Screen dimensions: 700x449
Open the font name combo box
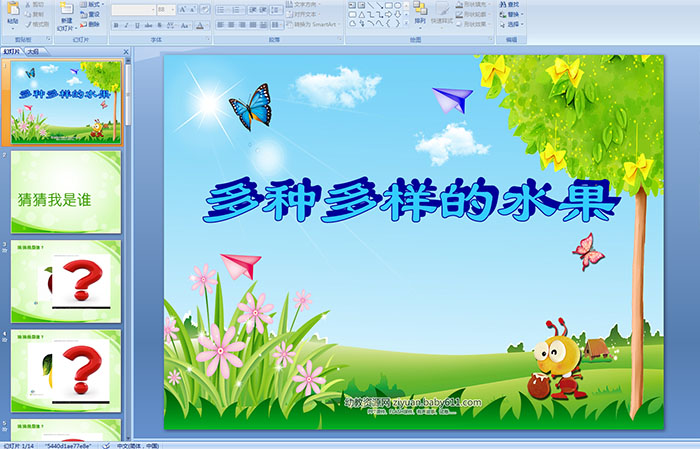(x=133, y=10)
